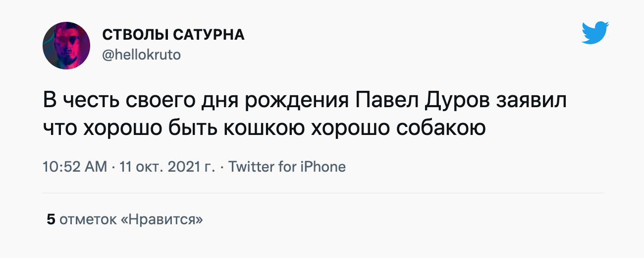Image resolution: width=644 pixels, height=258 pixels.
Task: Open the @hellokruto handle link
Action: 141,55
